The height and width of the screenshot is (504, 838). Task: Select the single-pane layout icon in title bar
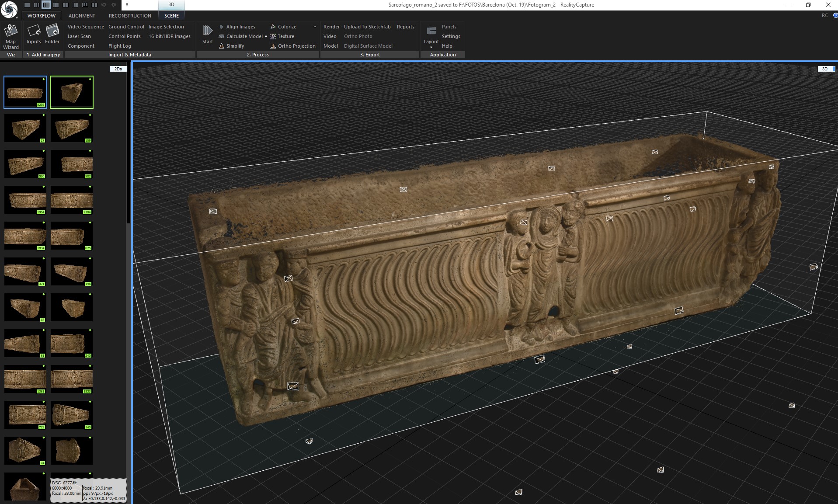tap(27, 5)
